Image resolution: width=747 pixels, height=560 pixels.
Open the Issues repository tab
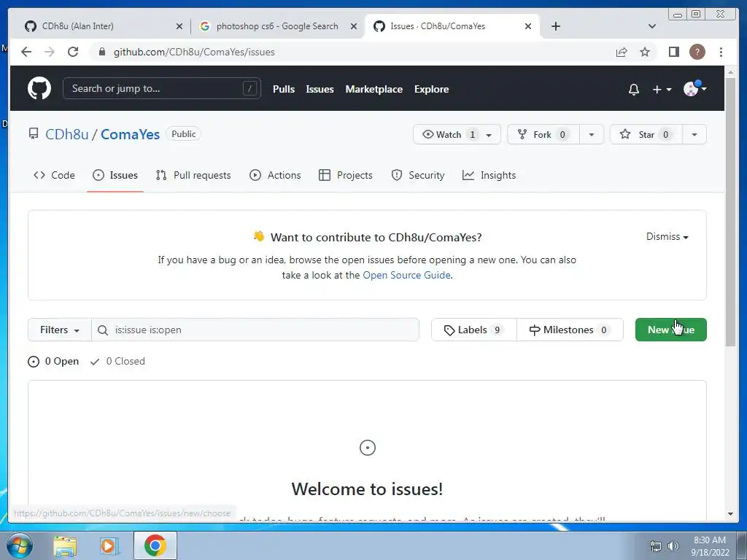pos(115,175)
